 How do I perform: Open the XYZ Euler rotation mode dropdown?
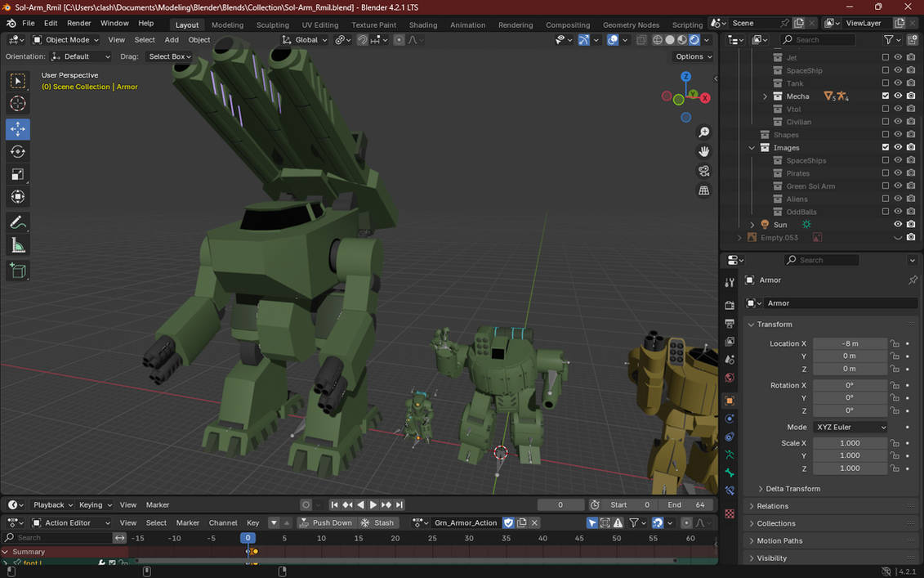[x=850, y=427]
